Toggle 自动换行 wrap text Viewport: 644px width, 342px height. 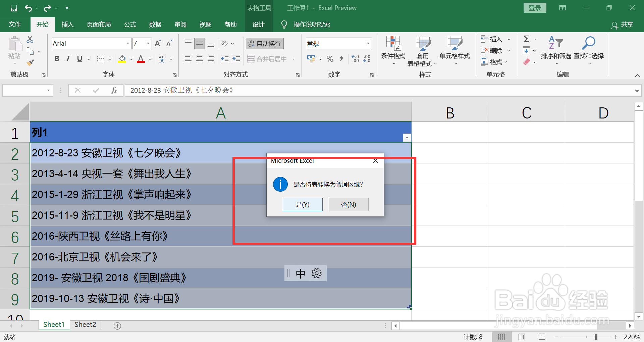tap(265, 43)
